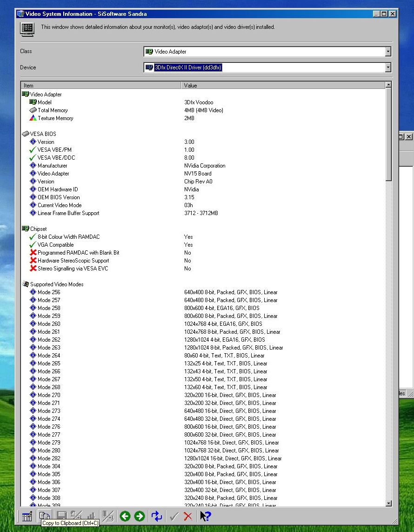Click the chip icon next to Model
414x532 pixels.
pos(33,102)
